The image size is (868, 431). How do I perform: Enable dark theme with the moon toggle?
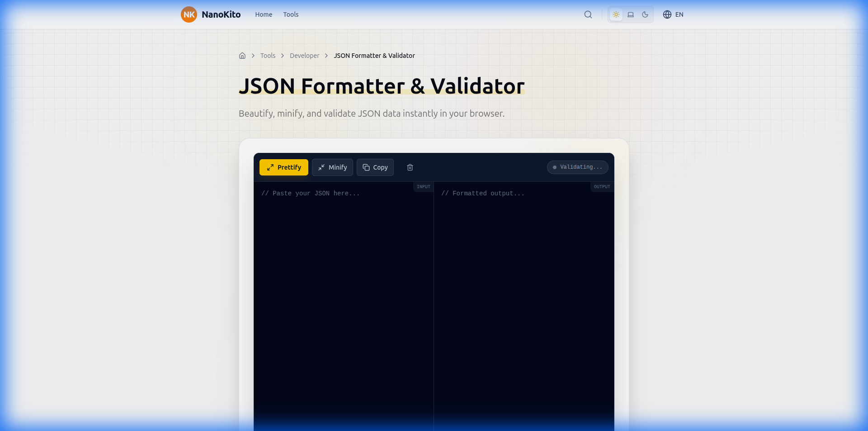pyautogui.click(x=645, y=14)
